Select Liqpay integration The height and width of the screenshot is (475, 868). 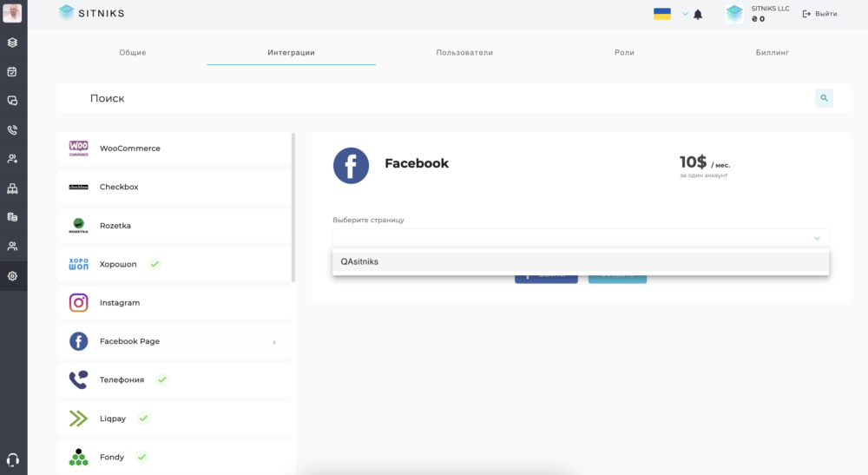click(175, 419)
